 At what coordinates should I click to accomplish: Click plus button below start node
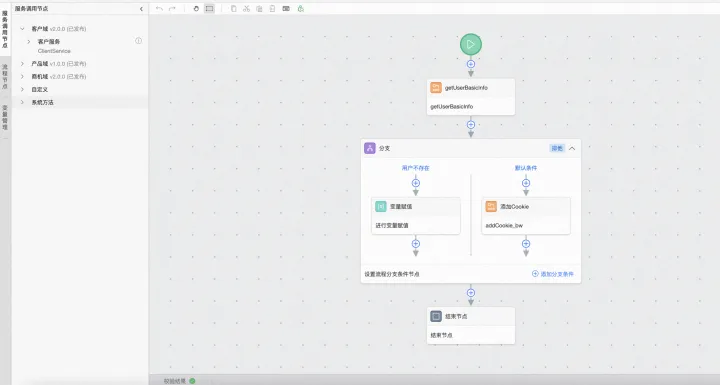(x=471, y=64)
